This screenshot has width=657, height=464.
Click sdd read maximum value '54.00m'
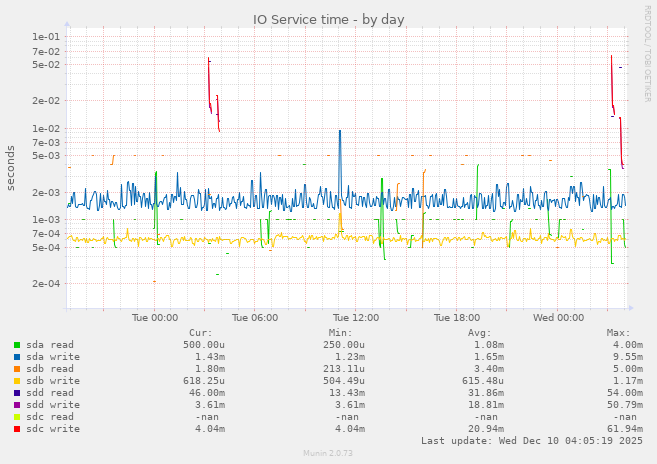pyautogui.click(x=625, y=393)
